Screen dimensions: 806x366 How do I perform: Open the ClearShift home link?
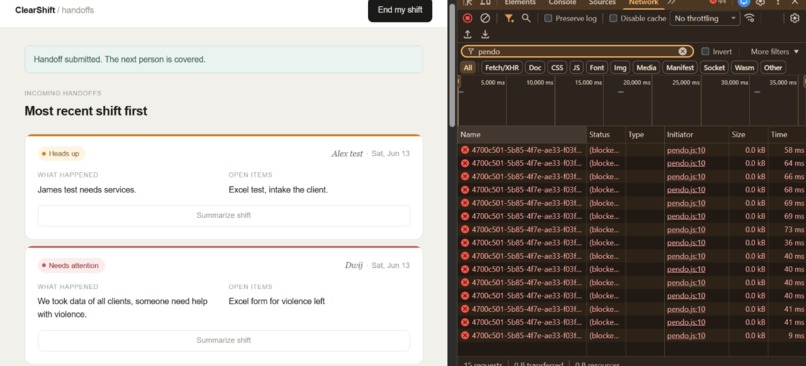(x=35, y=10)
